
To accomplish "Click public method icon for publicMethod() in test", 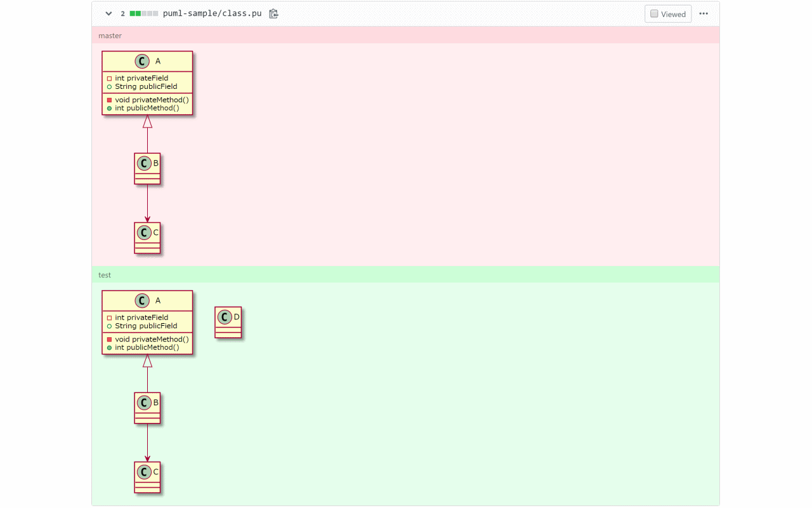I will [109, 347].
